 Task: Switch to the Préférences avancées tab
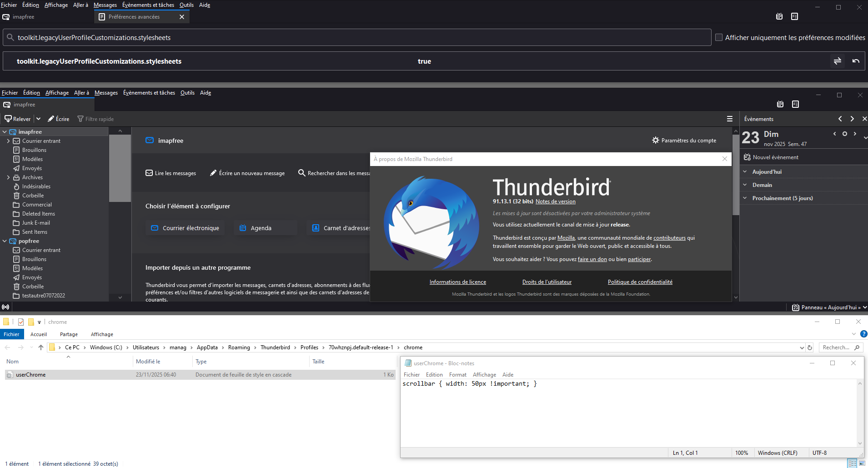click(x=134, y=17)
